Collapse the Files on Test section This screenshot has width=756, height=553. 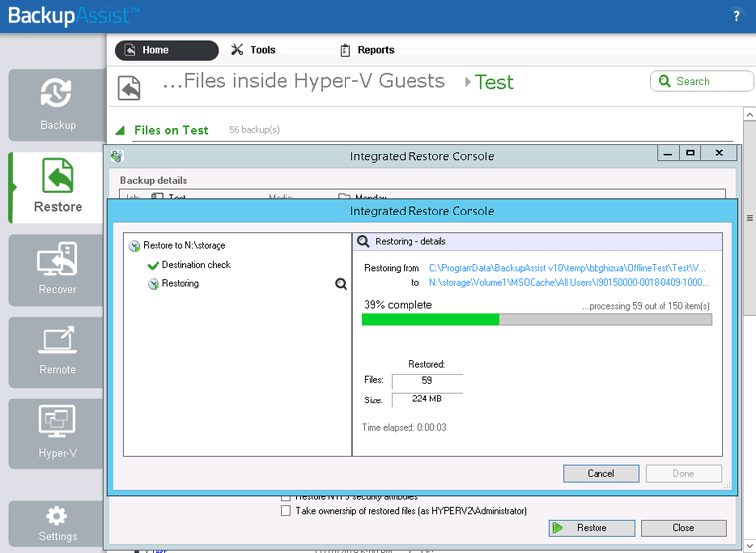[x=120, y=130]
